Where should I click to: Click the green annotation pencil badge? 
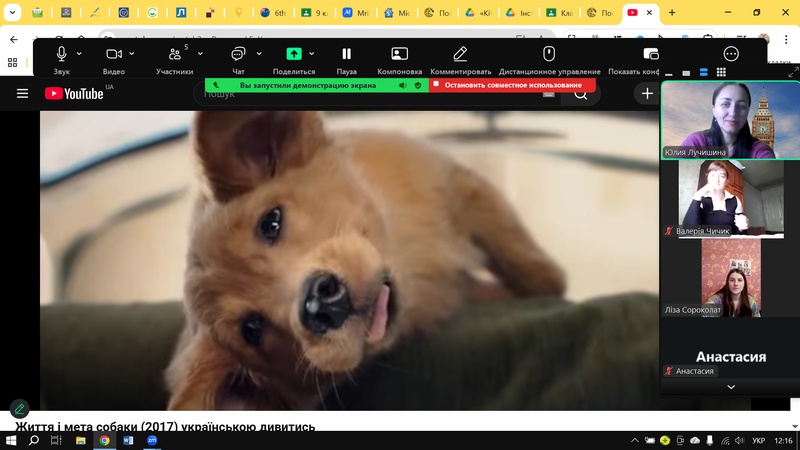pos(19,408)
